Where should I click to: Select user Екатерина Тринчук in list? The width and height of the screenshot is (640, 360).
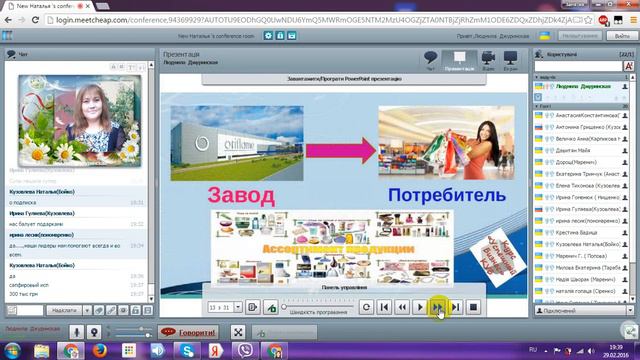pyautogui.click(x=582, y=174)
